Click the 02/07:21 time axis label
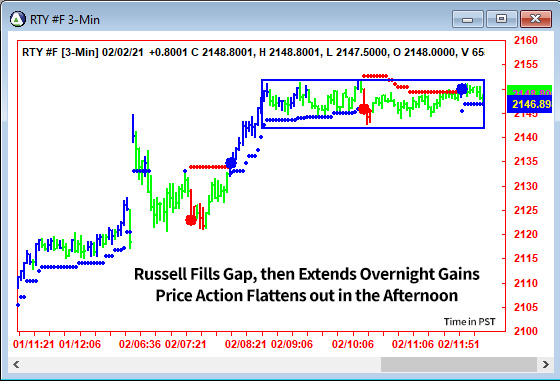This screenshot has width=560, height=381. 186,344
